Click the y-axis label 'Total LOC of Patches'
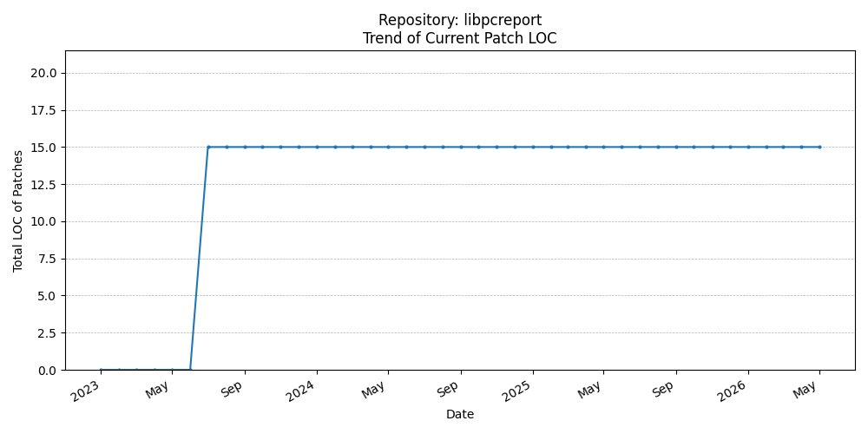 pos(18,210)
